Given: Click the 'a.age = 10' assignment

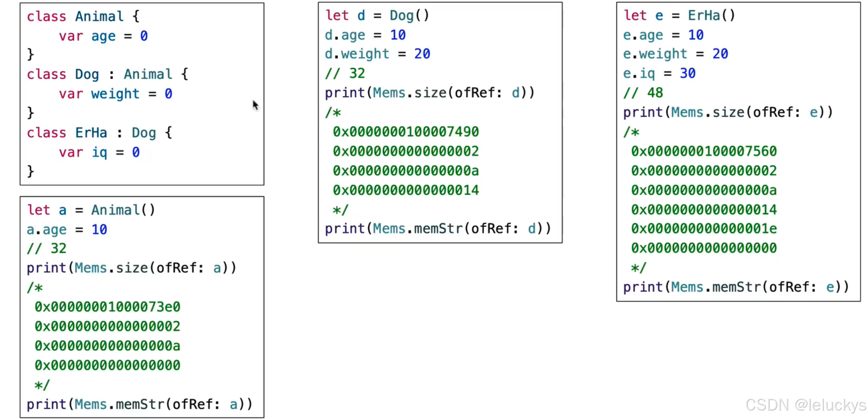Looking at the screenshot, I should [67, 230].
